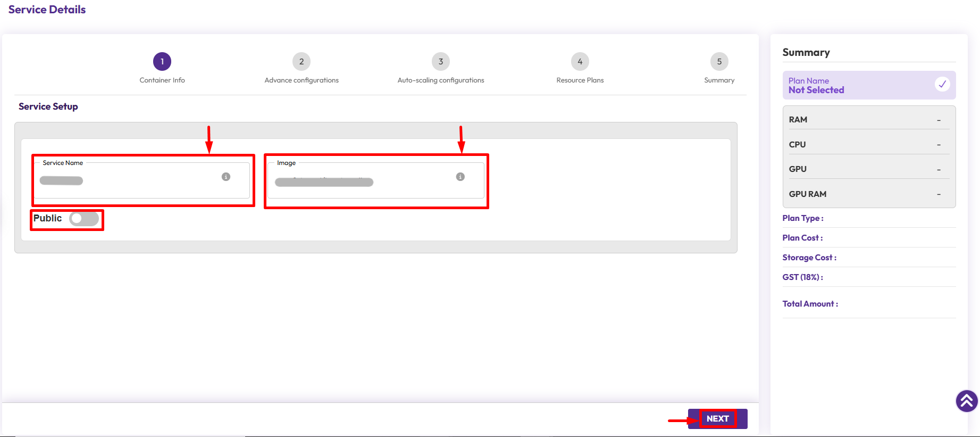This screenshot has height=437, width=980.
Task: Jump to step 3 Auto-scaling configurations
Action: click(441, 62)
